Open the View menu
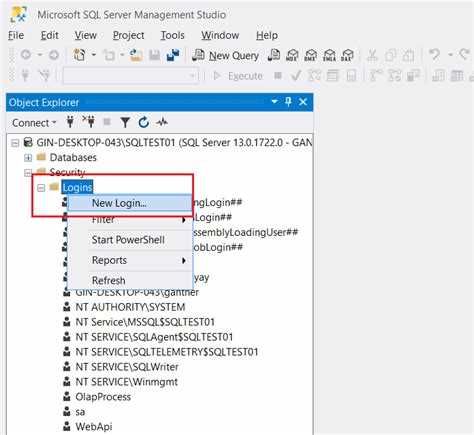 pyautogui.click(x=85, y=35)
